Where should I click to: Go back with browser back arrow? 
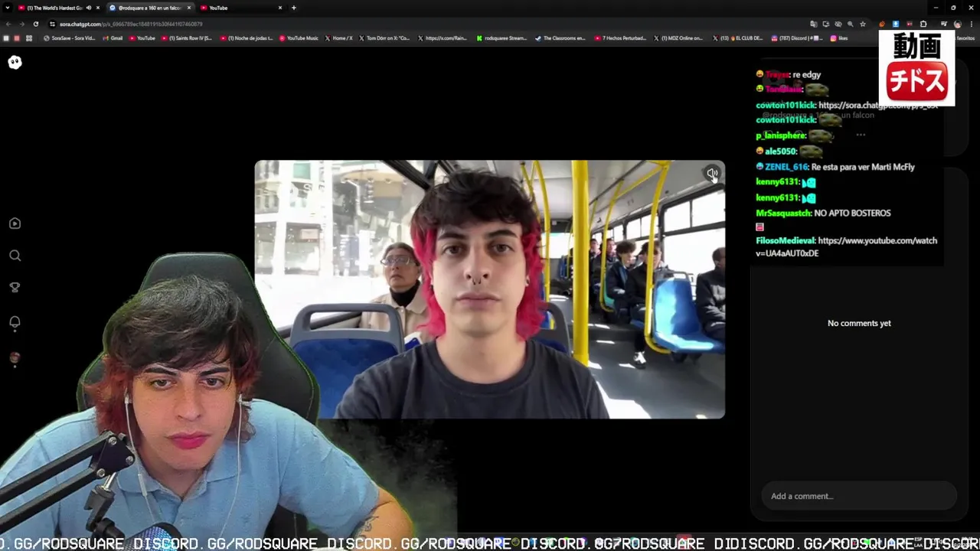pyautogui.click(x=8, y=24)
